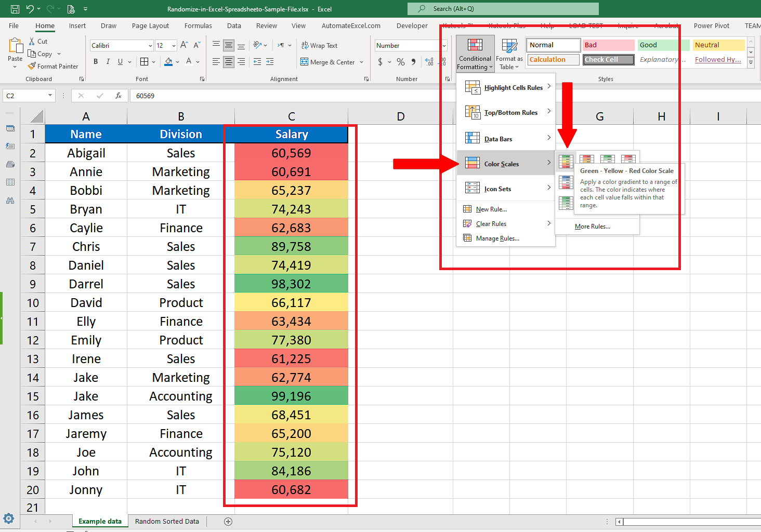This screenshot has height=532, width=761.
Task: Open the Number format dropdown
Action: coord(444,46)
